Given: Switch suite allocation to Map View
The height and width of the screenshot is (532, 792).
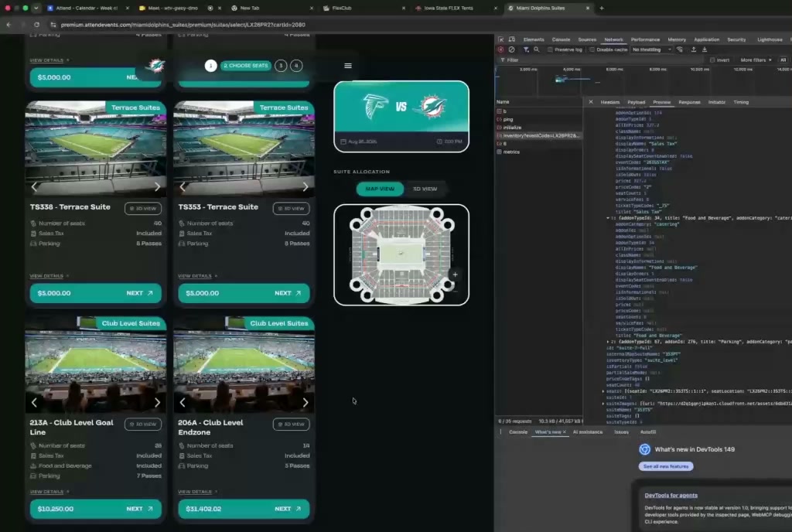Looking at the screenshot, I should pyautogui.click(x=380, y=189).
